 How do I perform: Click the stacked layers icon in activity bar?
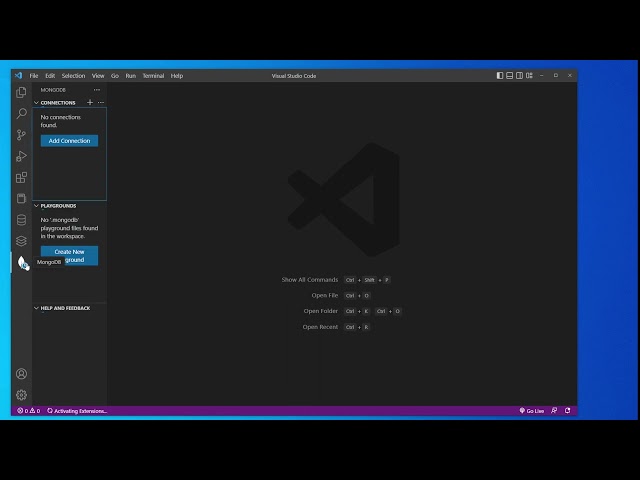point(21,241)
